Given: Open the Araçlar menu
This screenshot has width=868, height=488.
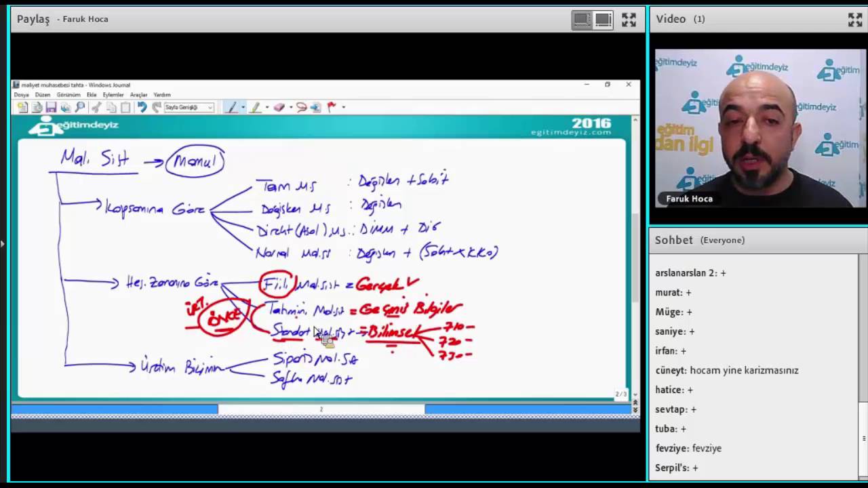Looking at the screenshot, I should [x=138, y=95].
